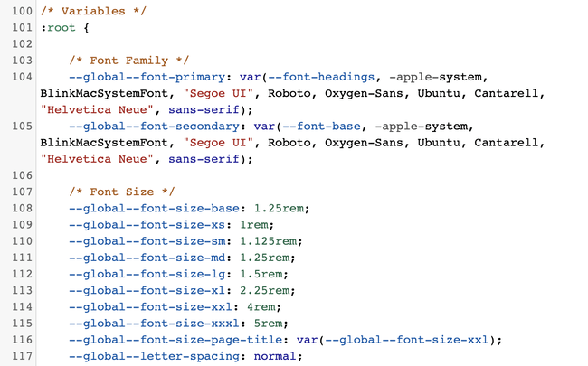Click line number 100 in gutter
Viewport: 588px width, 366px height.
22,11
